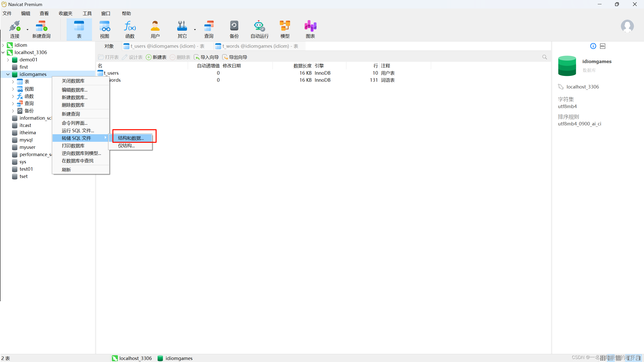644x362 pixels.
Task: Click the 导出向导 button
Action: pos(235,57)
